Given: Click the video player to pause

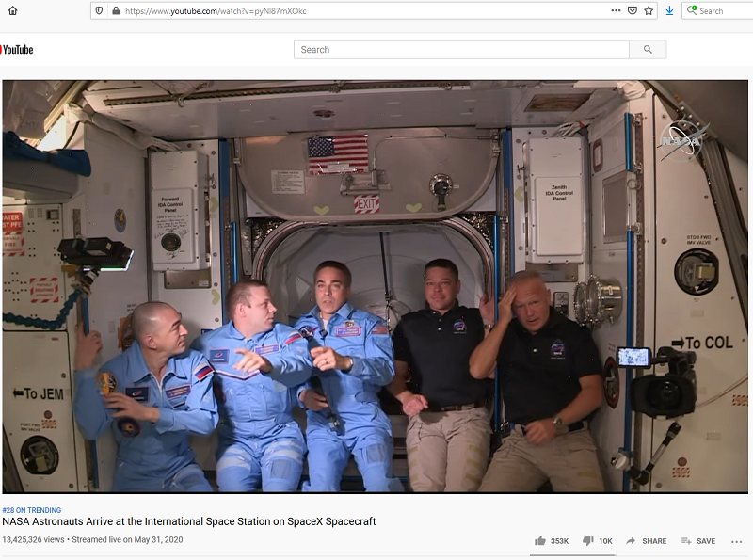Looking at the screenshot, I should [375, 286].
